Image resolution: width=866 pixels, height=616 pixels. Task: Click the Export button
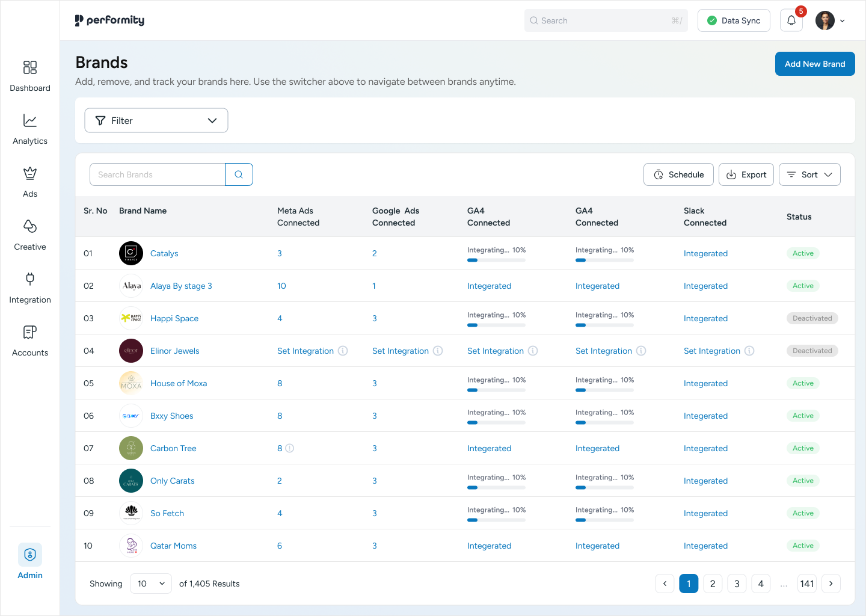tap(746, 174)
